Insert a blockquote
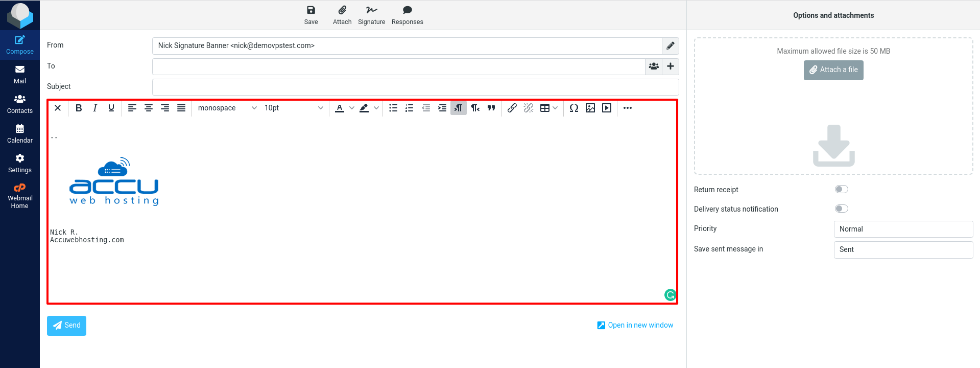Viewport: 980px width, 368px height. 491,108
